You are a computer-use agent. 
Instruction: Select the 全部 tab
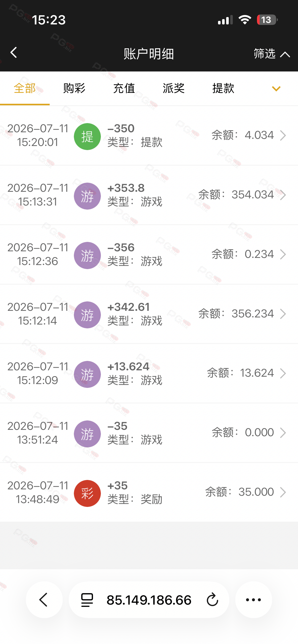point(25,88)
